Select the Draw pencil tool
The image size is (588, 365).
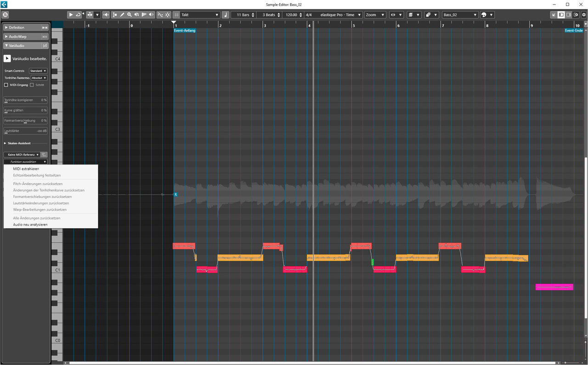[x=122, y=15]
